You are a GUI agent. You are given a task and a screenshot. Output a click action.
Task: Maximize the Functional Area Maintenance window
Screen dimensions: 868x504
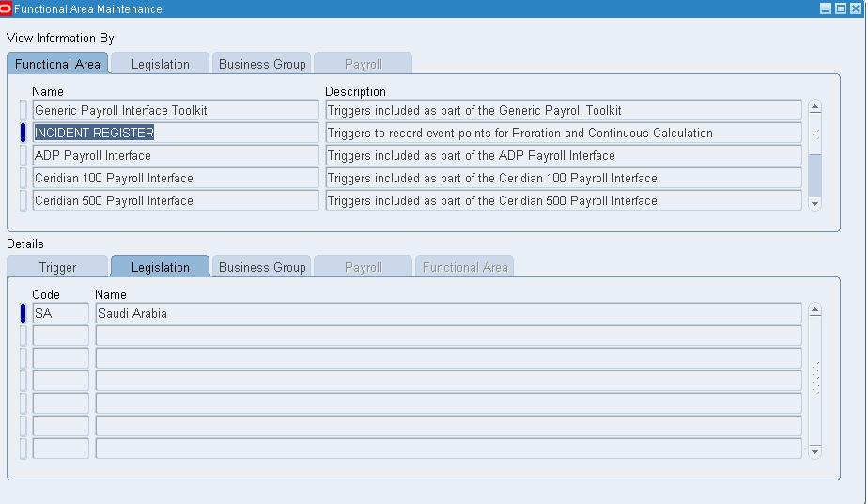coord(841,8)
